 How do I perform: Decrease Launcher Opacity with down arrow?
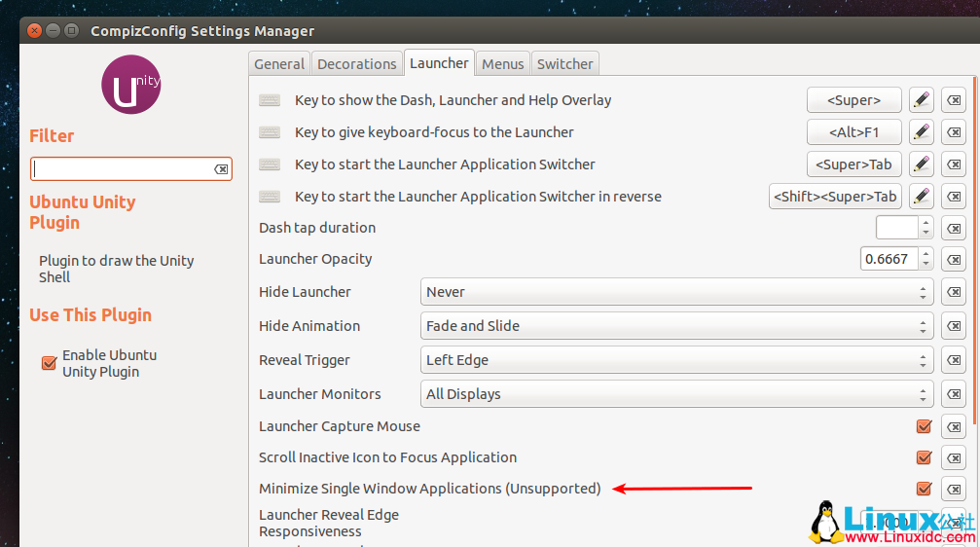click(926, 264)
